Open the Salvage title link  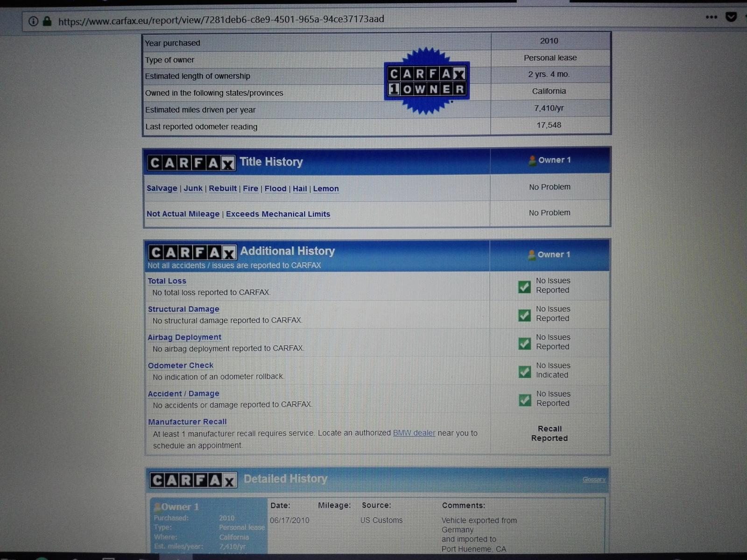162,189
